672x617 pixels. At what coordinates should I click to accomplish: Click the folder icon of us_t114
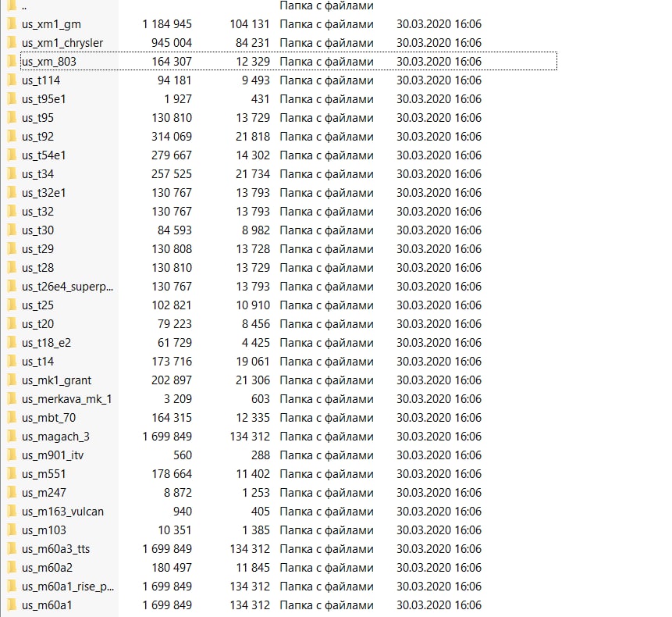click(12, 80)
